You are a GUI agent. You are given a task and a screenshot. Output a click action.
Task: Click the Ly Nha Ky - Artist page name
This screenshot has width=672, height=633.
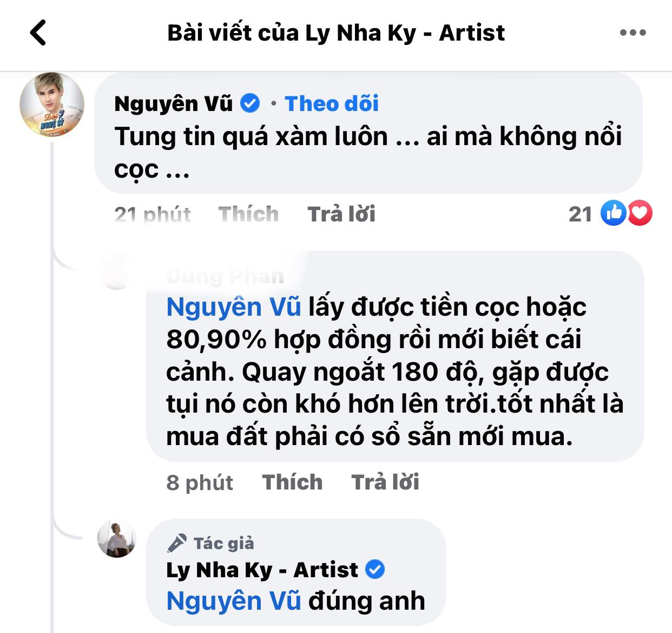click(x=261, y=569)
